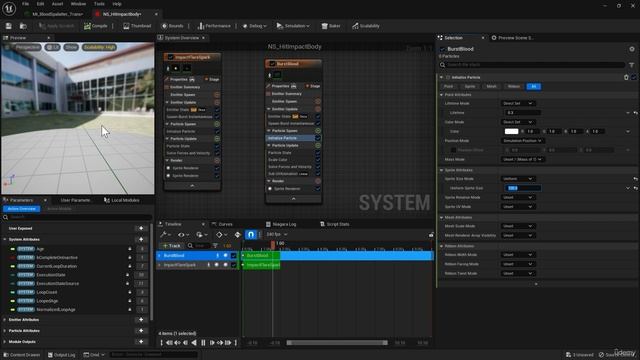Add module to BurstBlood Particle Update
Screen dimensions: 640x360
(318, 145)
